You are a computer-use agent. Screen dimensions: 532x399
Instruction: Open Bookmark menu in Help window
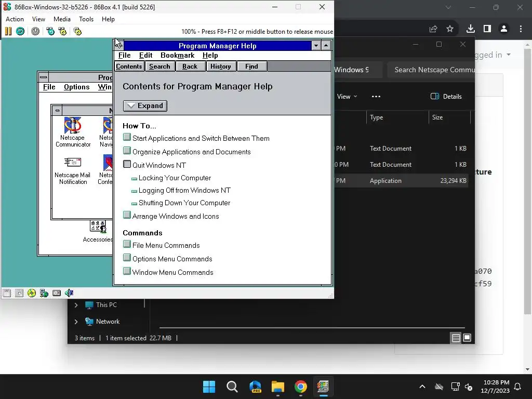tap(178, 55)
